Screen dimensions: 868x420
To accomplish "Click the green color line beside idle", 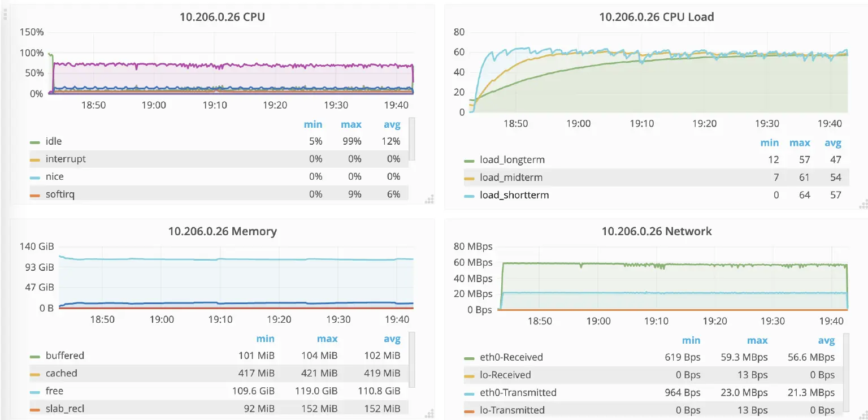I will click(x=35, y=142).
